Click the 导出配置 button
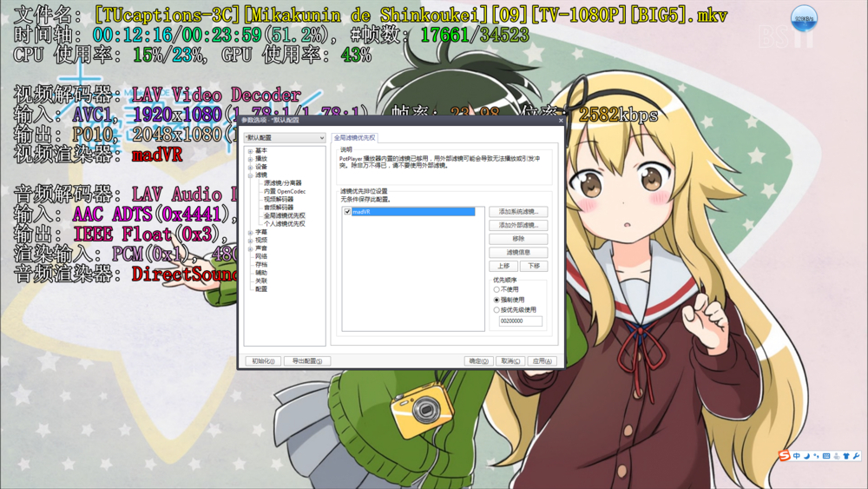Viewport: 868px width, 489px height. (x=307, y=361)
